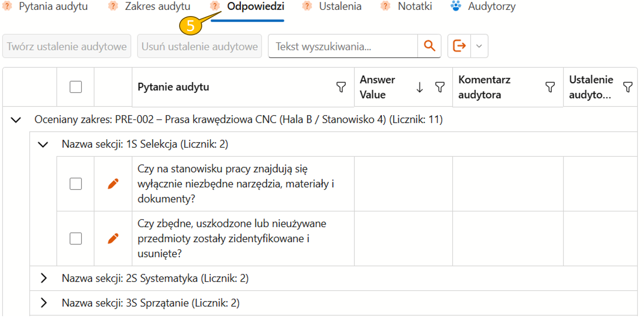Toggle Answer Value sort arrow

tap(420, 87)
